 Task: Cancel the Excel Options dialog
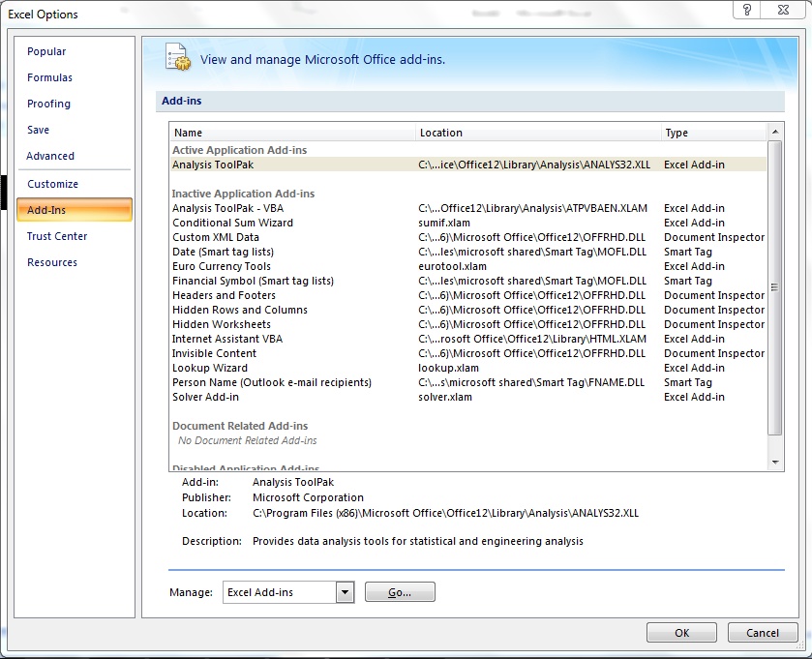(x=763, y=633)
